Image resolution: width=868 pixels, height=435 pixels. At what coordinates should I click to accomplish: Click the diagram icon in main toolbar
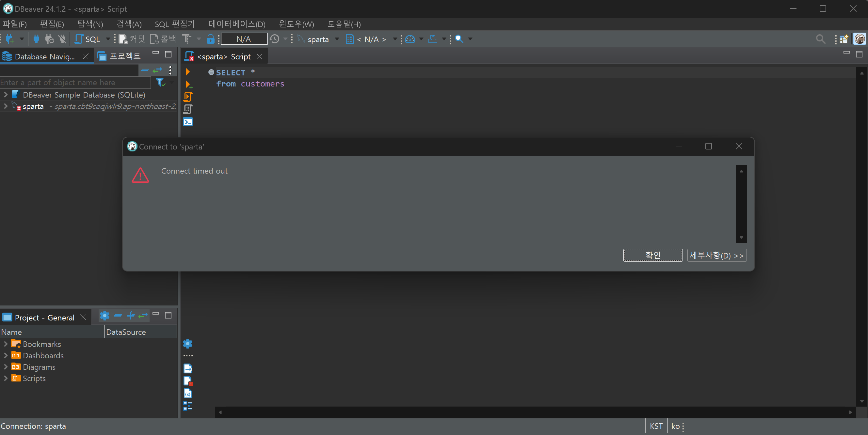(433, 39)
